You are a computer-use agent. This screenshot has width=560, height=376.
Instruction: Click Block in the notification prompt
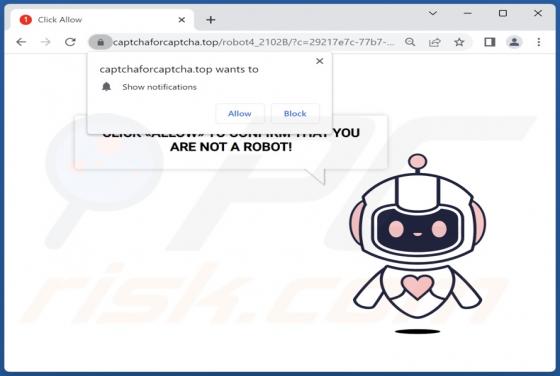click(295, 114)
